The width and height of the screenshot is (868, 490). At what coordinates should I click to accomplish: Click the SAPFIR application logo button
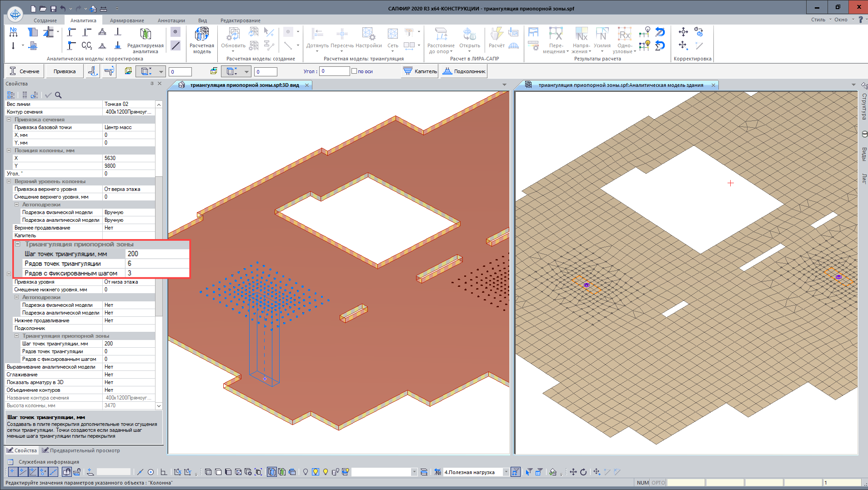point(15,14)
